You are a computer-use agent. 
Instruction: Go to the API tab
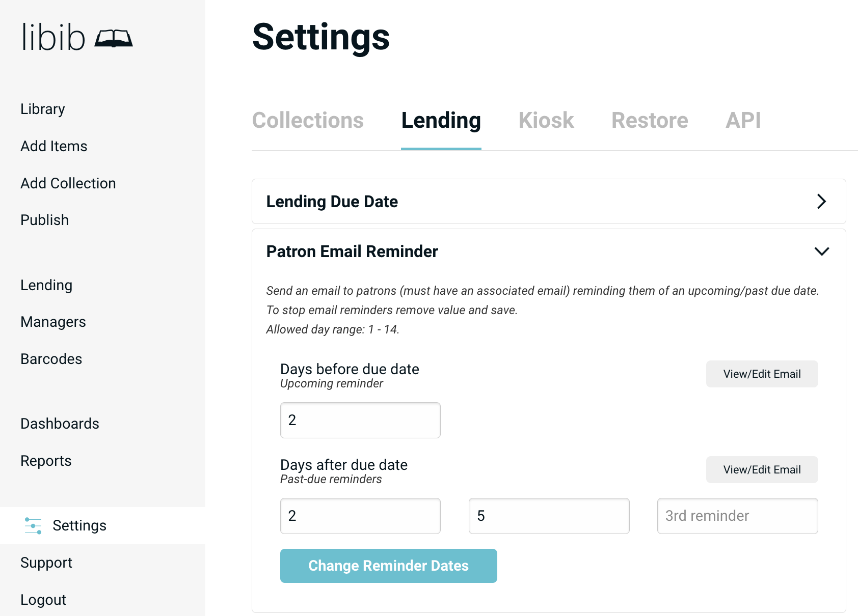coord(743,121)
